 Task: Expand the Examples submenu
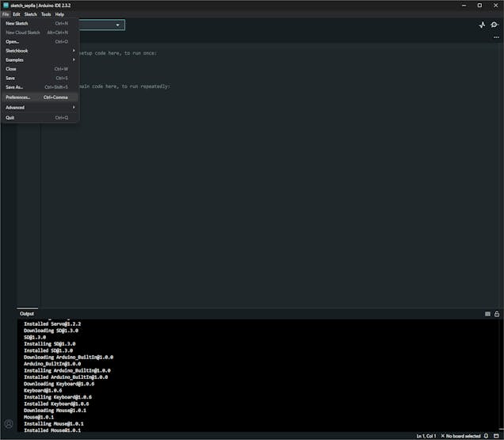pyautogui.click(x=40, y=59)
